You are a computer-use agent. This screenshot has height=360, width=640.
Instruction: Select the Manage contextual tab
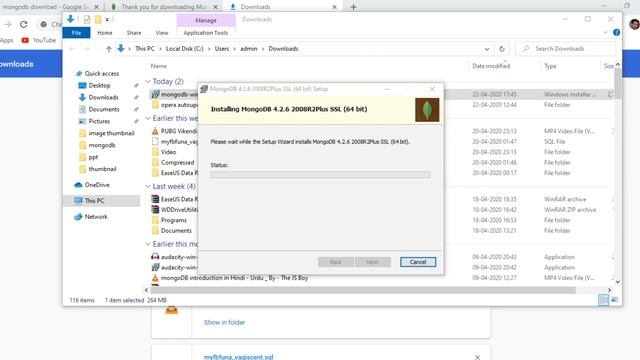[x=206, y=20]
